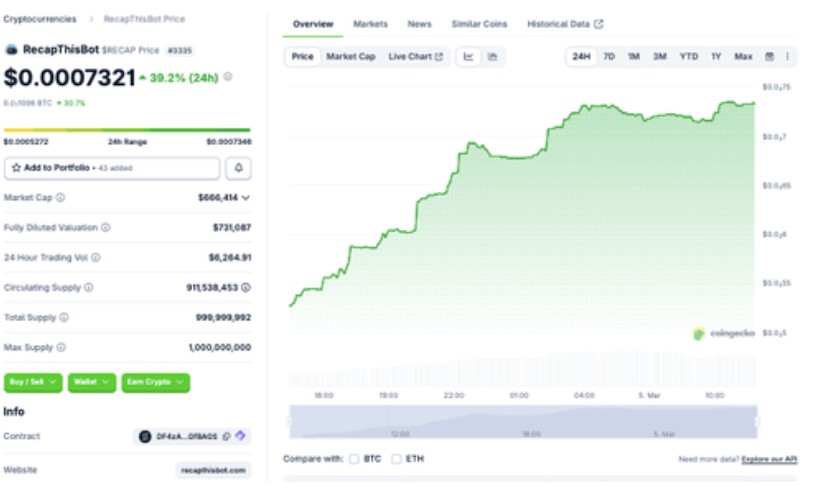This screenshot has width=833, height=499.
Task: Copy the contract address
Action: (x=227, y=437)
